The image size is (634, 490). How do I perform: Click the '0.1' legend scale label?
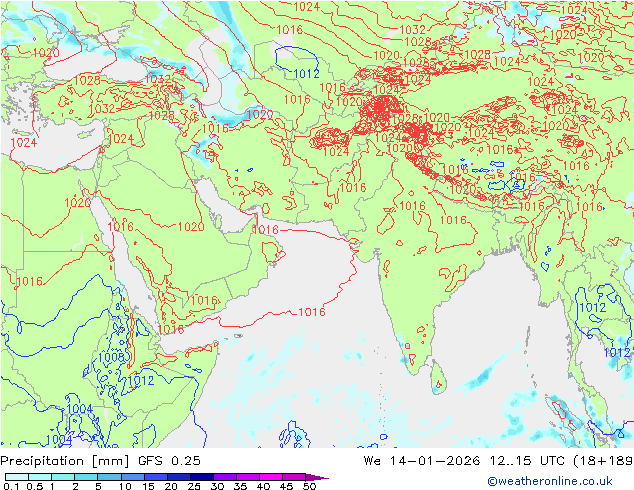(x=11, y=486)
